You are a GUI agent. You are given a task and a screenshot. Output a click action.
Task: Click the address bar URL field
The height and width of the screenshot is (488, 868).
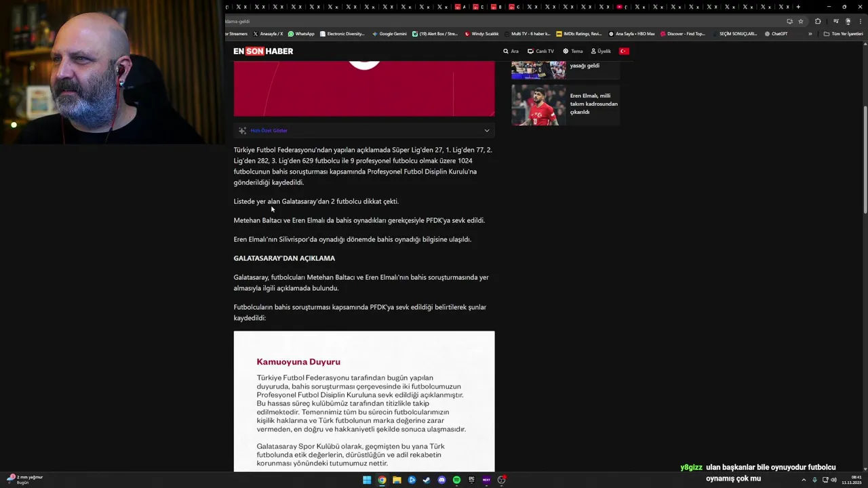[502, 21]
